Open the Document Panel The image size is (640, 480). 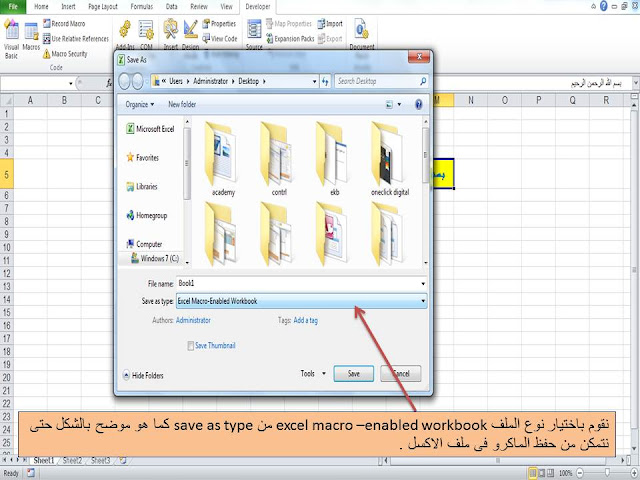click(x=362, y=34)
